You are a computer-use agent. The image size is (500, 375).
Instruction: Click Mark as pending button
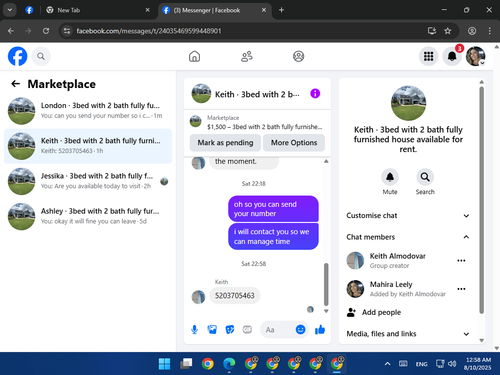click(x=225, y=143)
